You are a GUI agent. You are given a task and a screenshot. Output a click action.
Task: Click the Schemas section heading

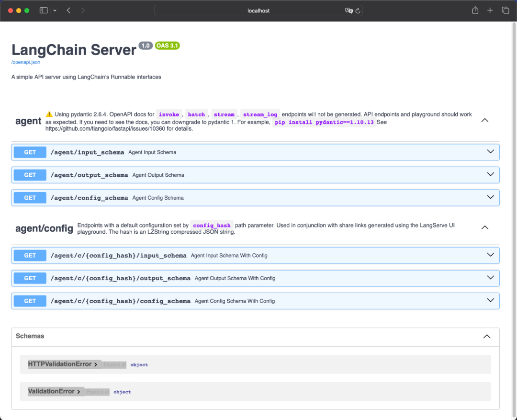click(30, 336)
